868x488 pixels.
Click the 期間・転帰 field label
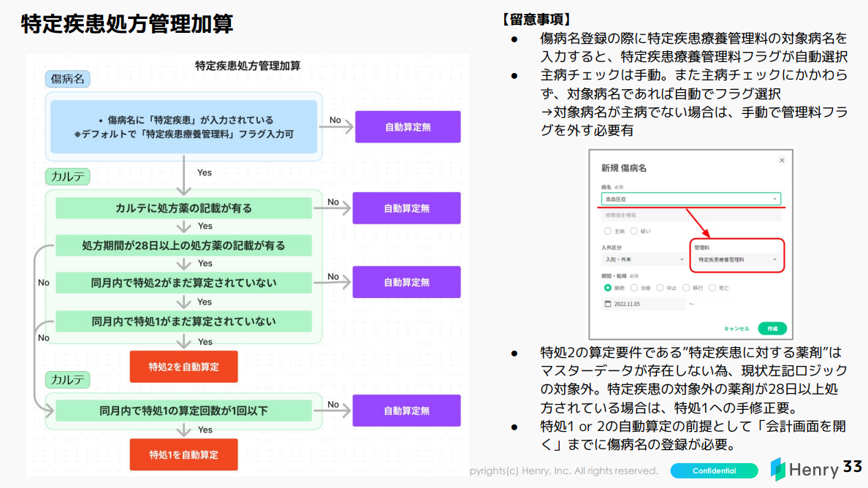(x=614, y=275)
